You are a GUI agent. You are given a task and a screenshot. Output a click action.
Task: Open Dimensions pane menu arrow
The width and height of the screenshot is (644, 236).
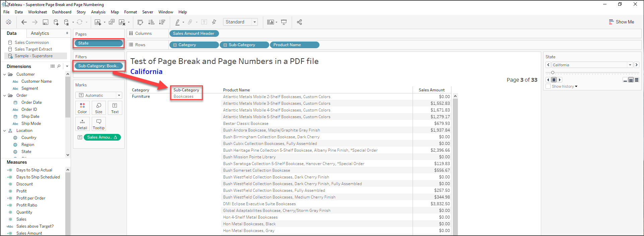tap(67, 66)
